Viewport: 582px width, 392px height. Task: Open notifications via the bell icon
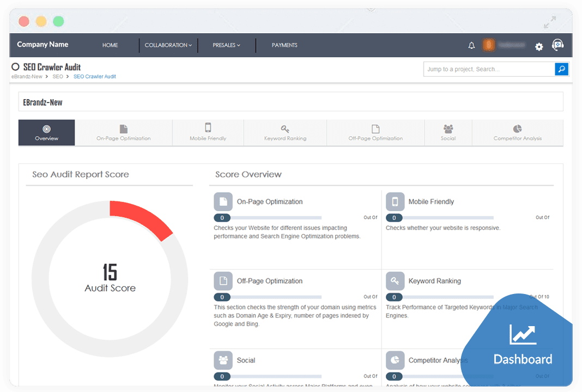[471, 46]
